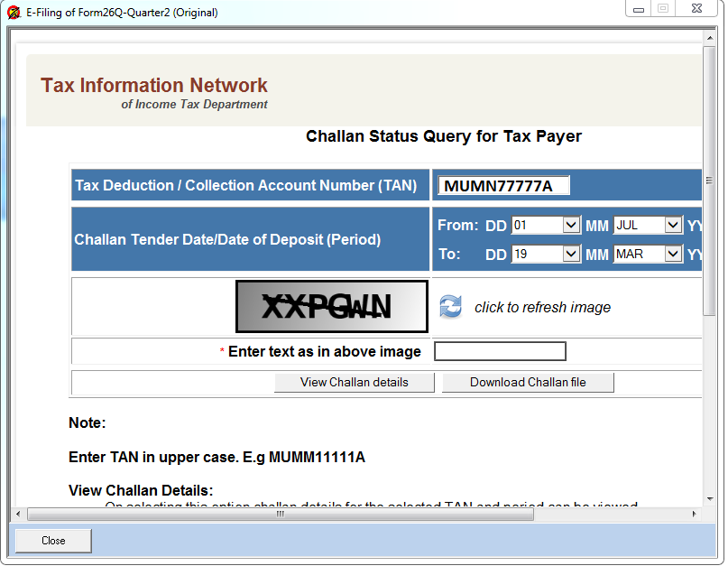Click the captcha image XXPGWN
Viewport: 728px width, 566px height.
click(331, 306)
